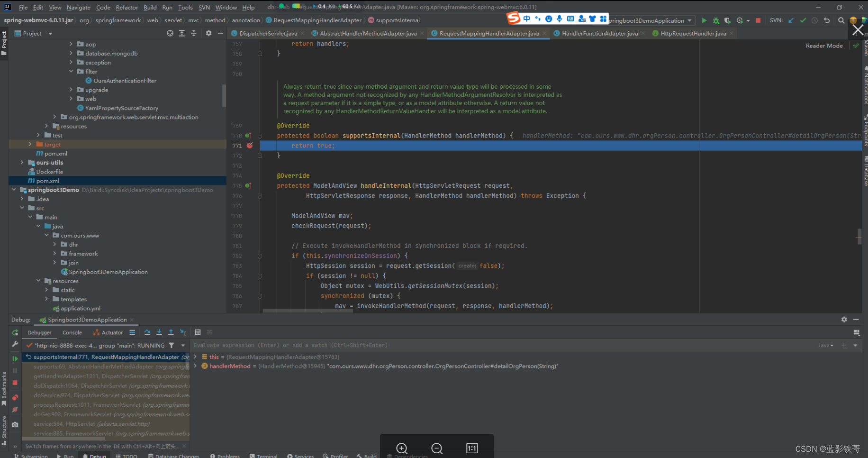Image resolution: width=868 pixels, height=458 pixels.
Task: Switch to DispatcherServlet.java tab
Action: tap(268, 33)
